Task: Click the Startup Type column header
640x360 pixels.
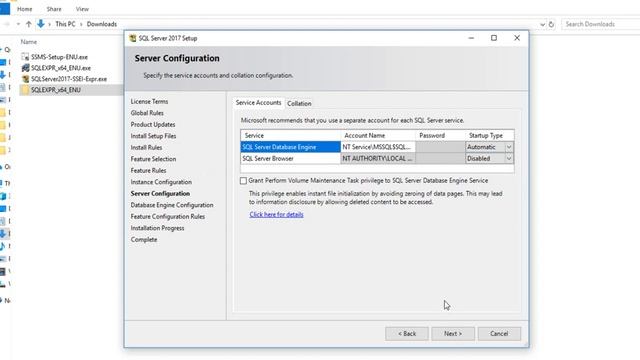Action: (489, 136)
